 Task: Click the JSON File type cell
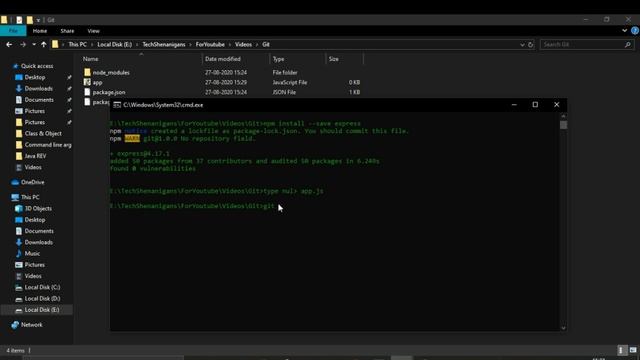(x=284, y=92)
